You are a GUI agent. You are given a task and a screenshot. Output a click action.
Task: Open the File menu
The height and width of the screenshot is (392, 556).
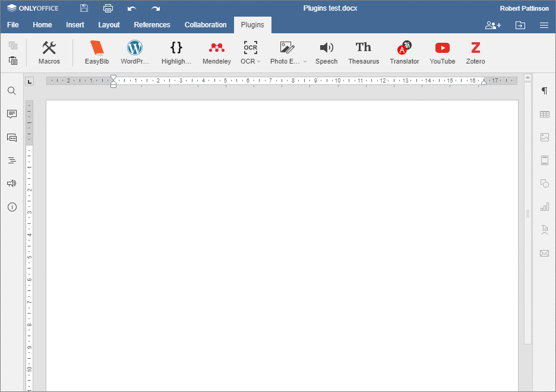12,25
